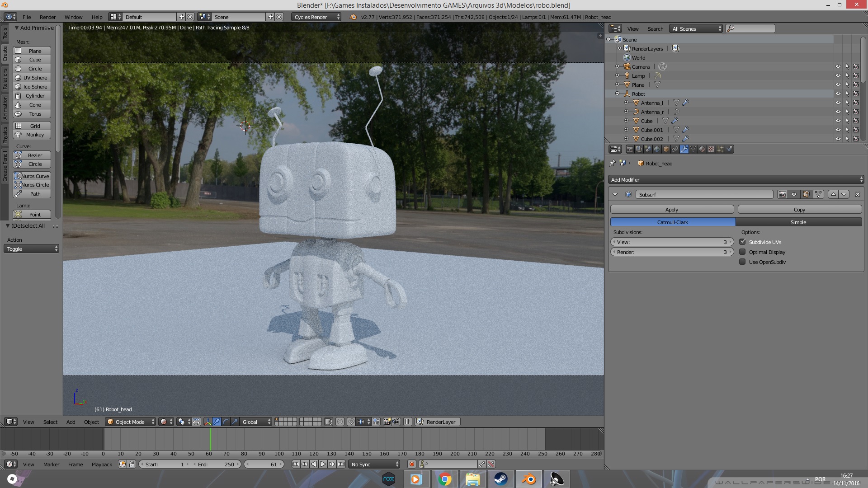Open the No Sync playback dropdown
868x488 pixels.
click(374, 464)
